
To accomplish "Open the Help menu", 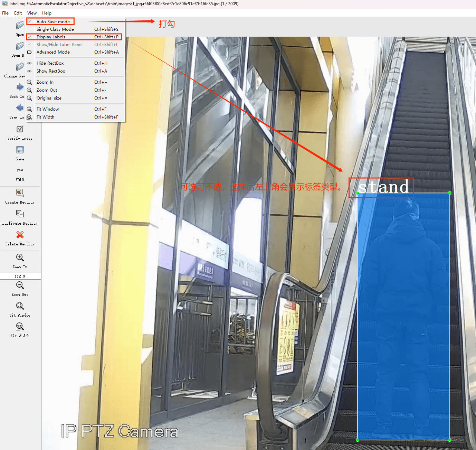I will [47, 13].
